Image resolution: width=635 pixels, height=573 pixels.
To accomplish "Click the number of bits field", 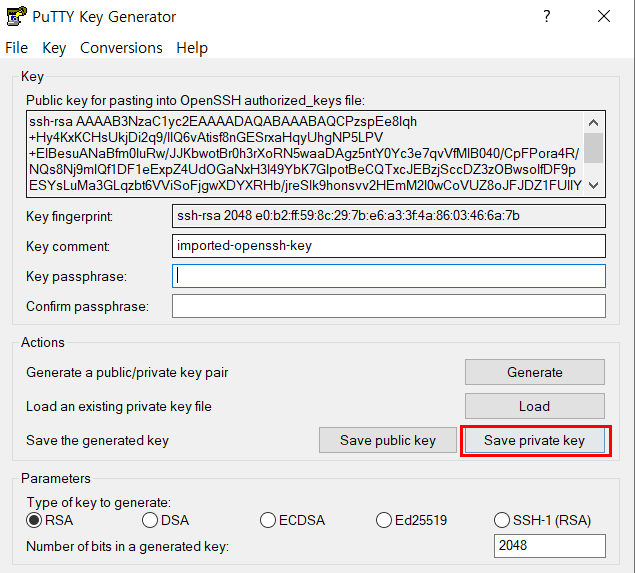I will tap(550, 546).
